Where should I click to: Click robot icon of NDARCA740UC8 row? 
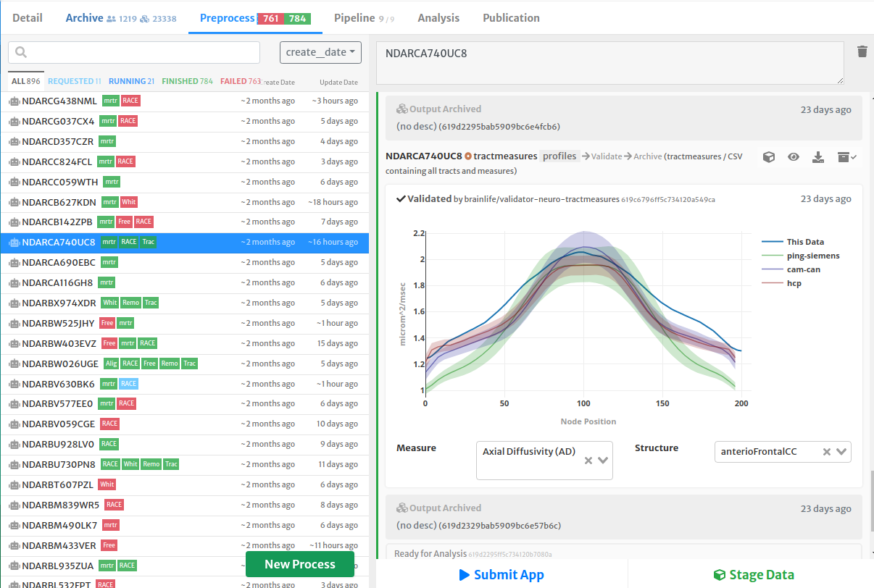[x=14, y=242]
